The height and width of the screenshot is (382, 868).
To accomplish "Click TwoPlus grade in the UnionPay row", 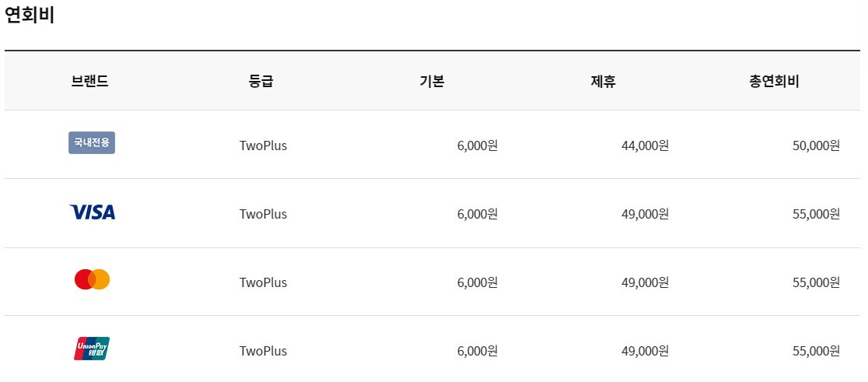I will click(263, 351).
